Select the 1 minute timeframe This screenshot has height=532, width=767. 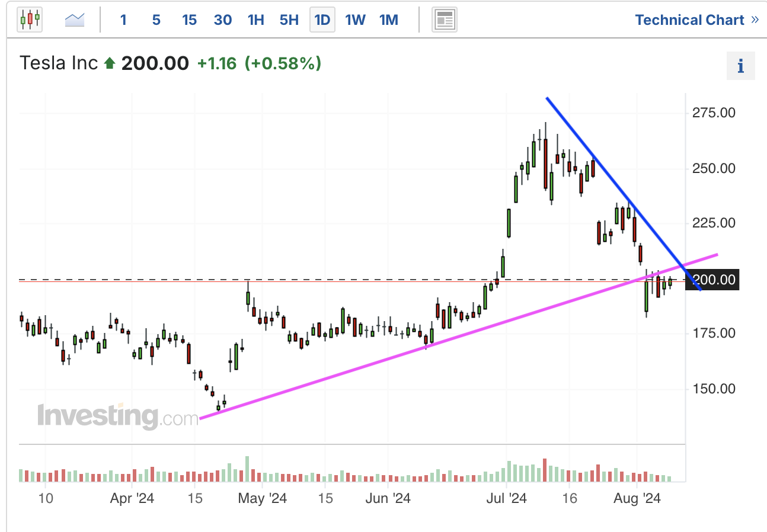click(123, 20)
